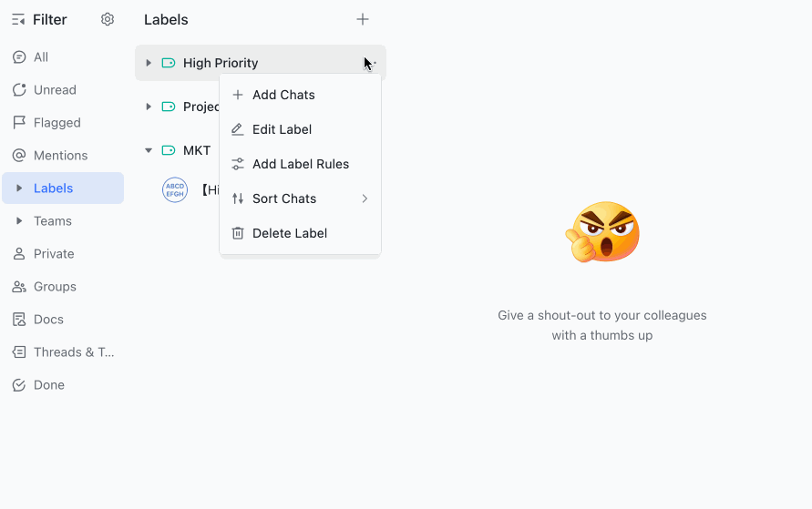The height and width of the screenshot is (509, 812).
Task: Click the Edit Label pencil icon
Action: coord(238,129)
